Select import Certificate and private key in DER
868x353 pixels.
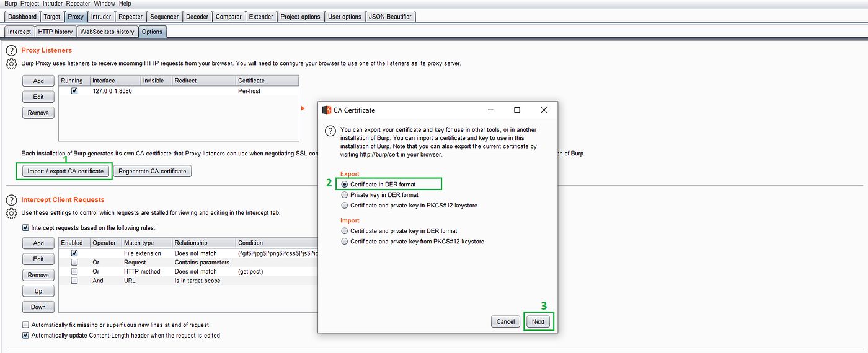(345, 231)
